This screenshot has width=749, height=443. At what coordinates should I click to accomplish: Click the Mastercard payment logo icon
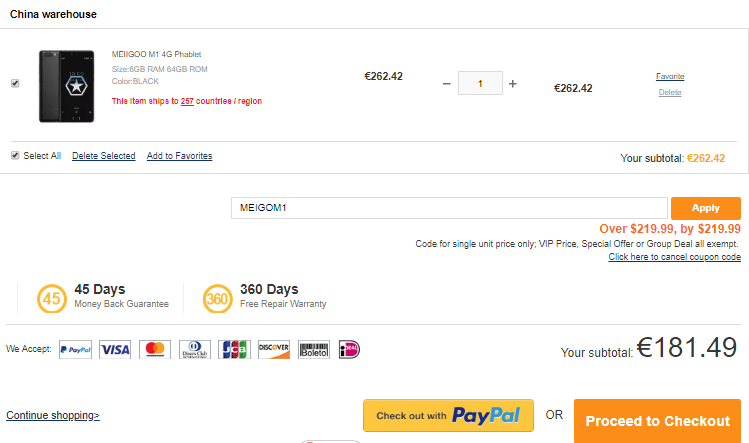[155, 349]
